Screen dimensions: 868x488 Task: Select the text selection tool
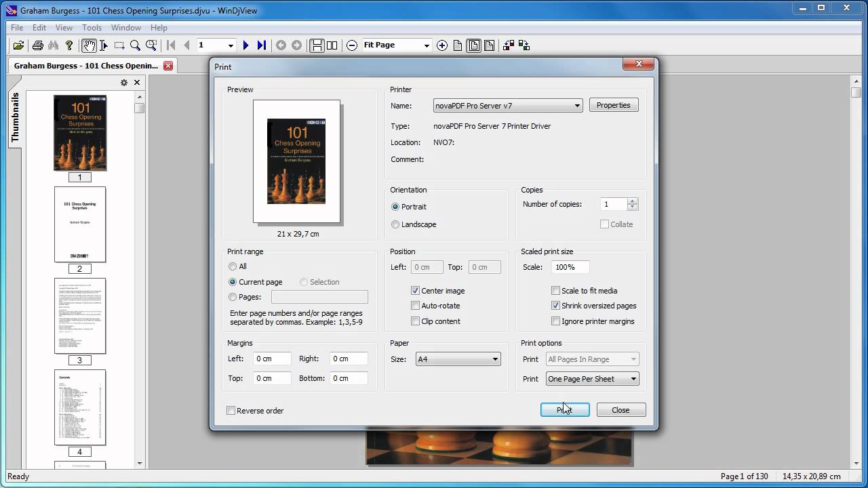[104, 45]
